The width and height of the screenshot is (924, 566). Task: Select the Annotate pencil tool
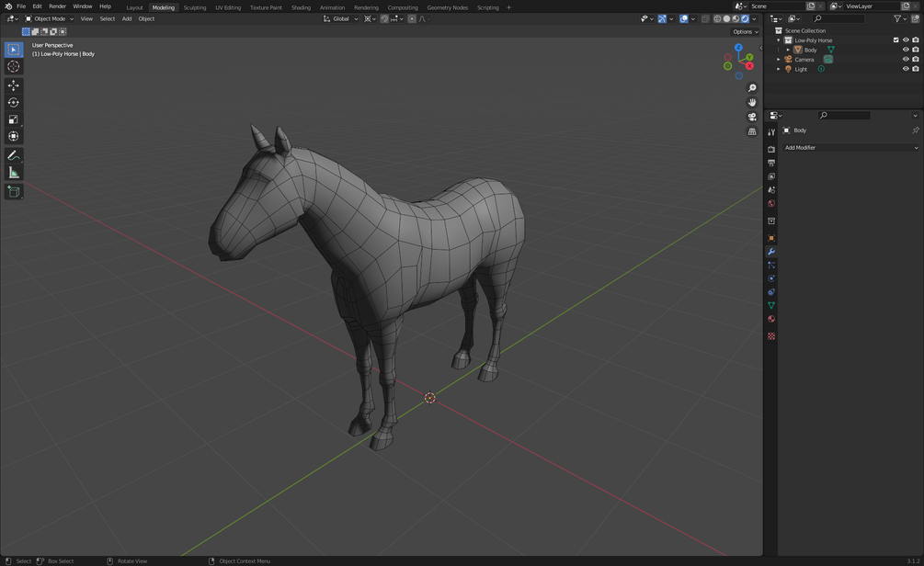(13, 155)
